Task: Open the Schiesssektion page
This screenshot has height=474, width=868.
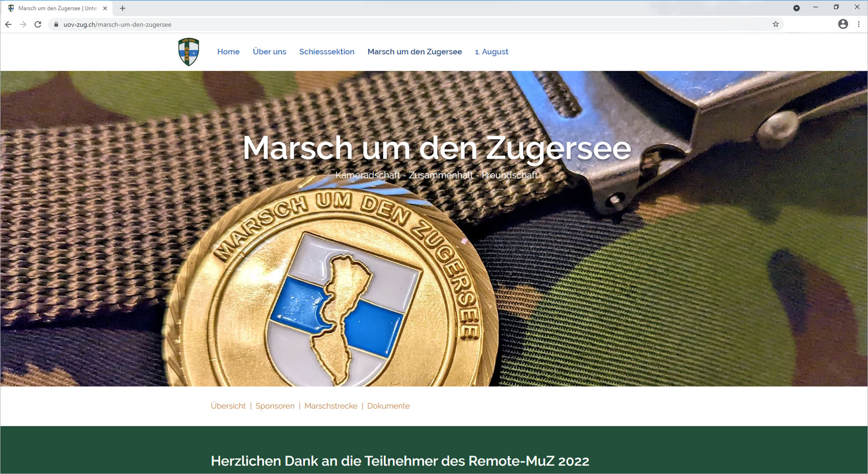Action: pos(326,52)
